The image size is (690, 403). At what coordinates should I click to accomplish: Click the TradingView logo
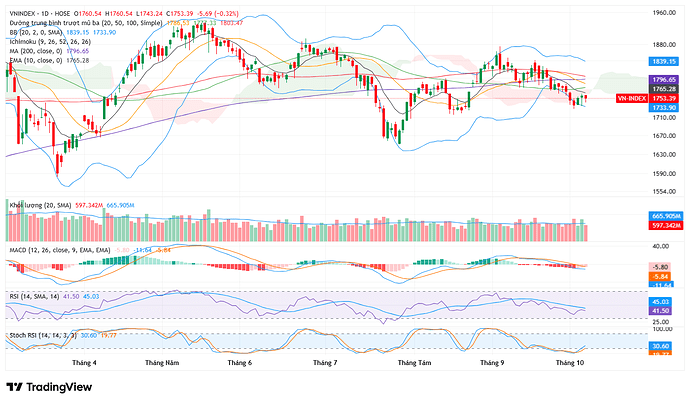pos(49,387)
